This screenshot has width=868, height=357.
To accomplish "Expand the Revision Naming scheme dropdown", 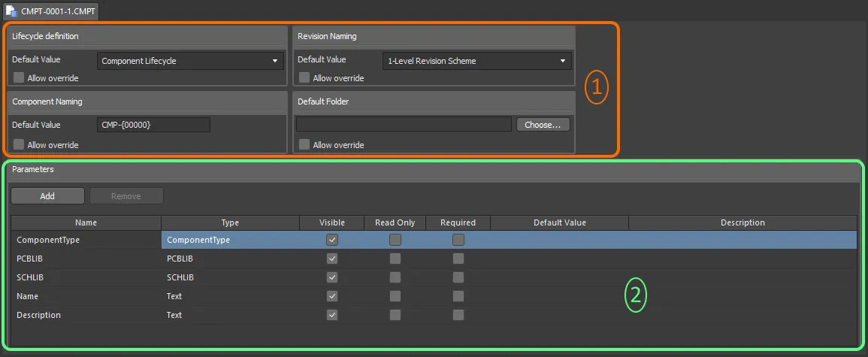I will (476, 61).
